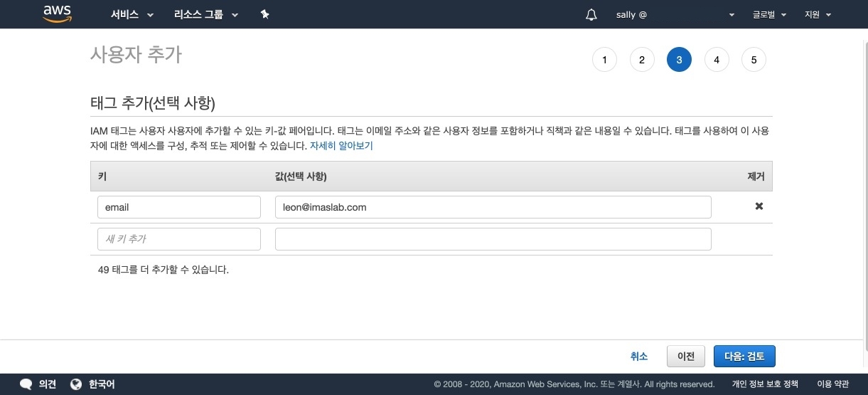Click the pin shortcut icon in navbar
The height and width of the screenshot is (395, 868).
[x=264, y=14]
